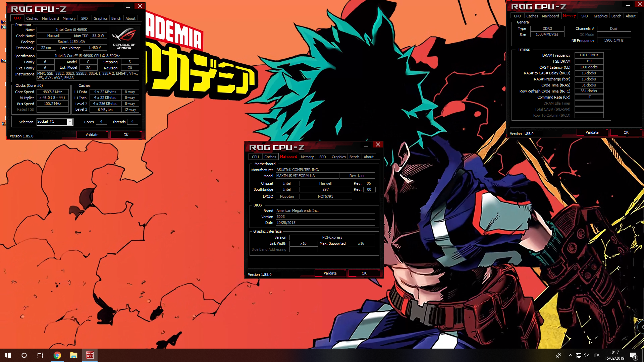
Task: Select CPU tab in Memory window
Action: (517, 16)
